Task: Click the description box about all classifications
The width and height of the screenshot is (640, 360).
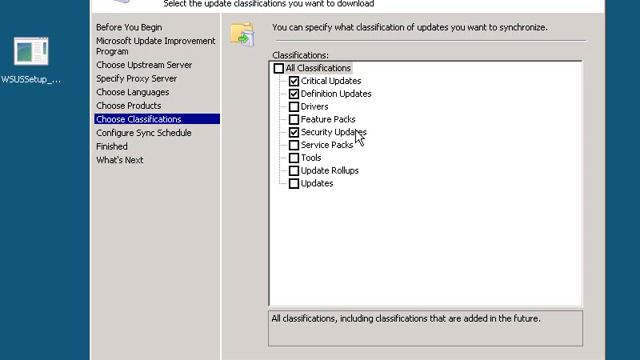Action: coord(425,328)
